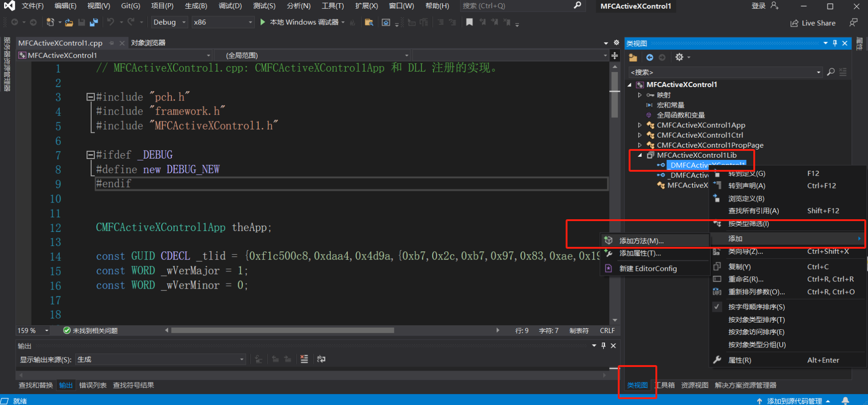Switch to the 解决方案资源管理器 tab
Image resolution: width=868 pixels, height=405 pixels.
746,385
